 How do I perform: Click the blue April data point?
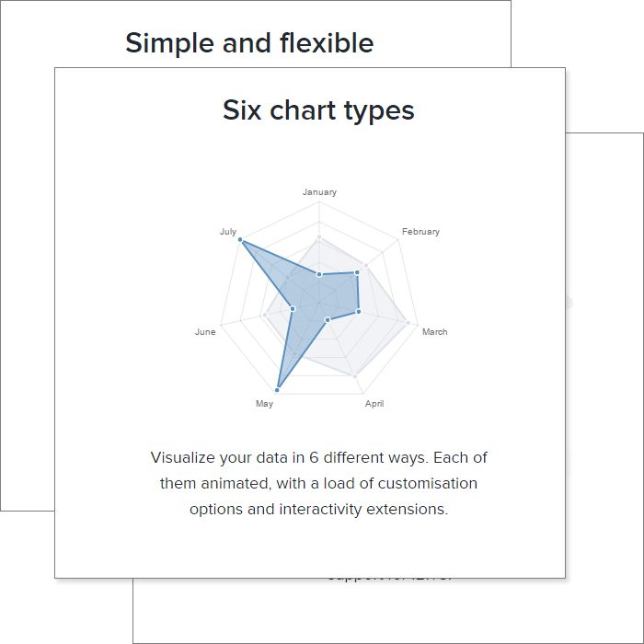tap(328, 319)
